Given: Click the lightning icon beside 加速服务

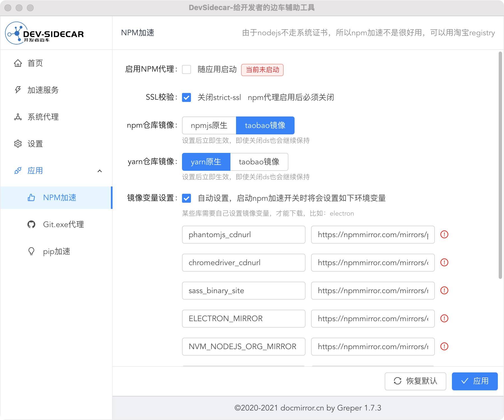Looking at the screenshot, I should [18, 90].
